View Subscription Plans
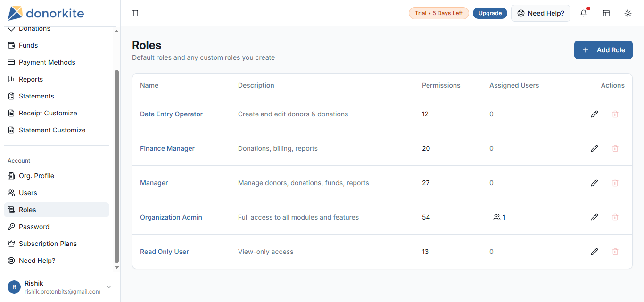This screenshot has height=302, width=644. (57, 244)
